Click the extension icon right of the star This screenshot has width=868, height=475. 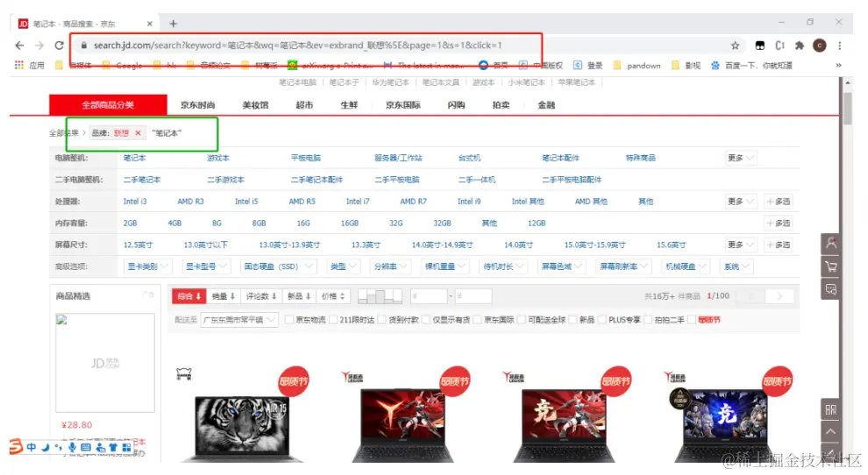pyautogui.click(x=760, y=46)
